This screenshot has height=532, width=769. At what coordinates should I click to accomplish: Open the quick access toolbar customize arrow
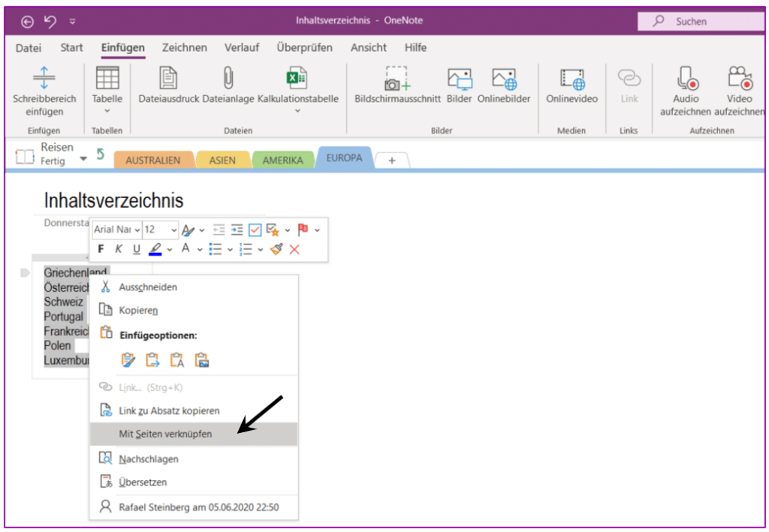[73, 22]
